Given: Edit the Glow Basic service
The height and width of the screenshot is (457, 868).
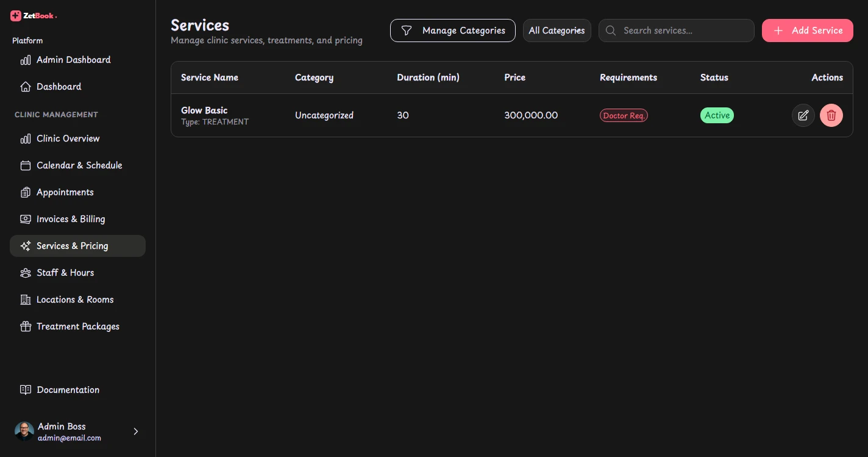Looking at the screenshot, I should [x=803, y=115].
